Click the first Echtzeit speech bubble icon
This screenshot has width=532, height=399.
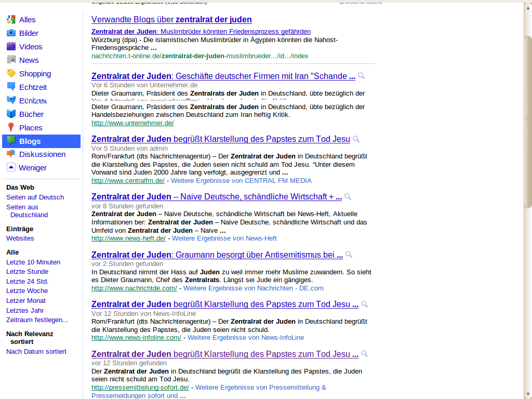tap(11, 87)
